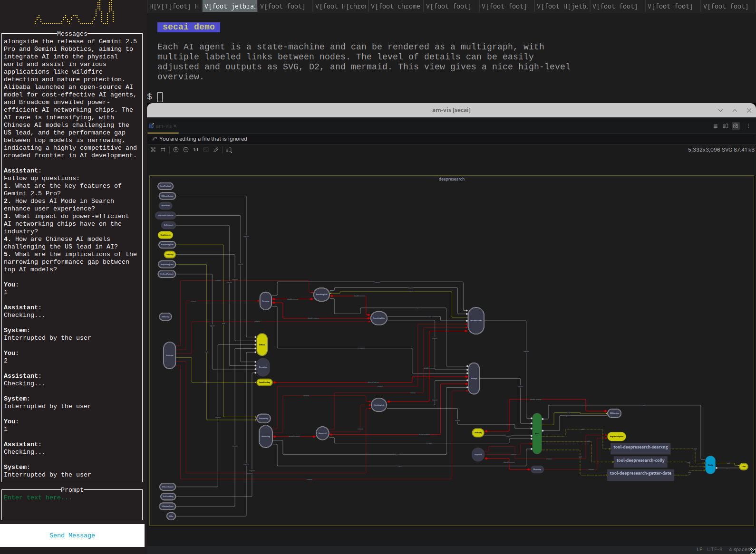The width and height of the screenshot is (756, 554).
Task: Click the color picker eyedropper icon
Action: pos(216,150)
